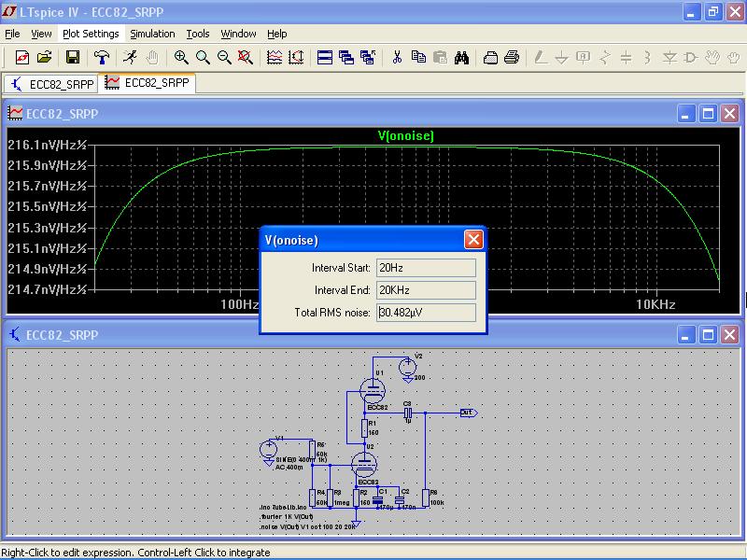This screenshot has height=560, width=747.
Task: Open the Window menu
Action: [x=238, y=34]
